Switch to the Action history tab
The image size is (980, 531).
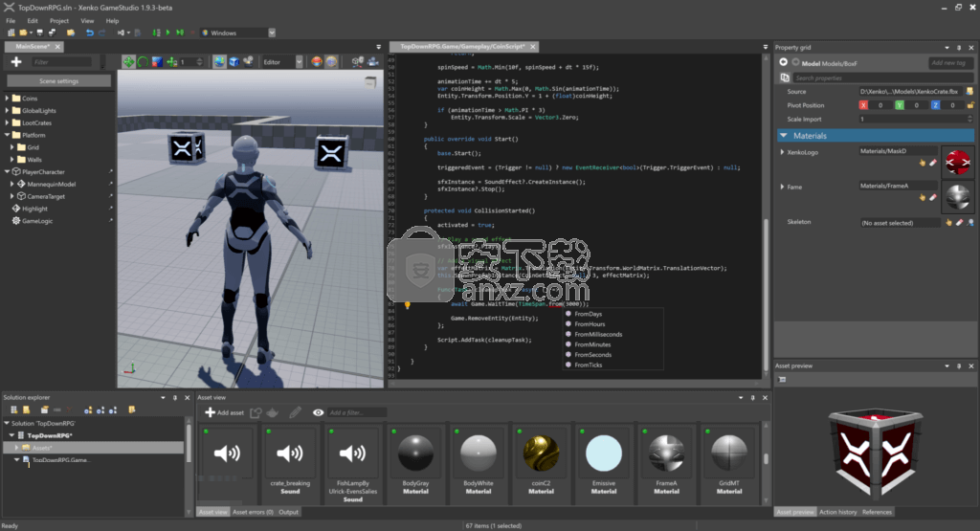(x=837, y=512)
